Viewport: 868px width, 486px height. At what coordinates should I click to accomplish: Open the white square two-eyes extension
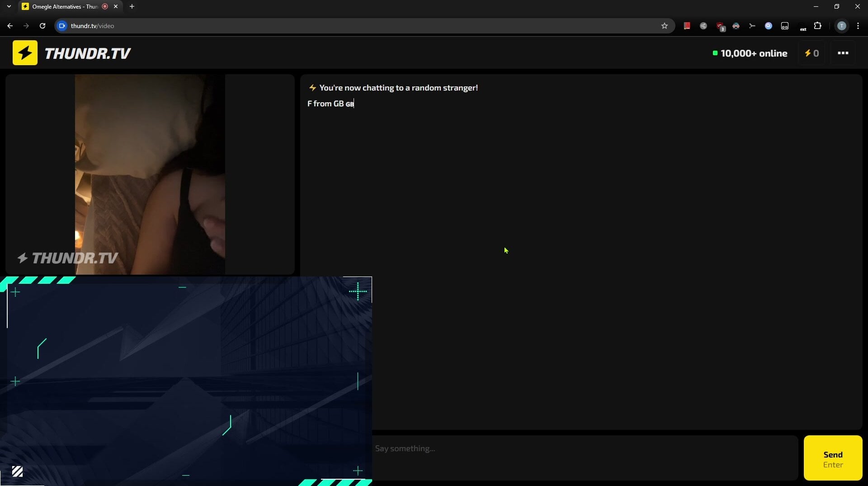tap(784, 26)
